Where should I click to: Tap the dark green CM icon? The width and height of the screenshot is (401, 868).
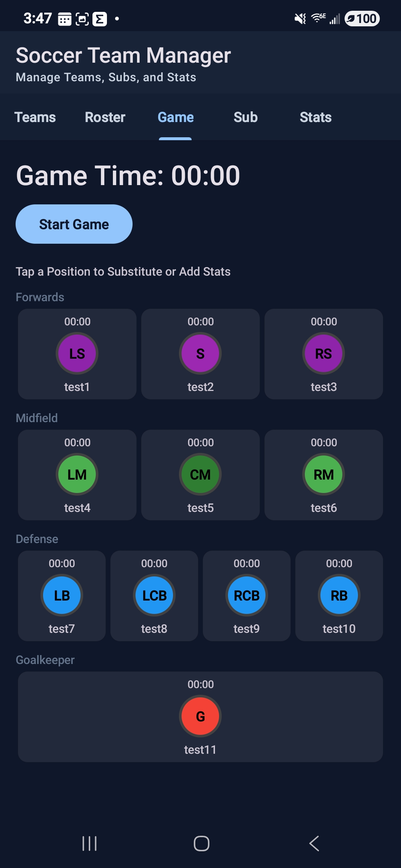(x=200, y=474)
